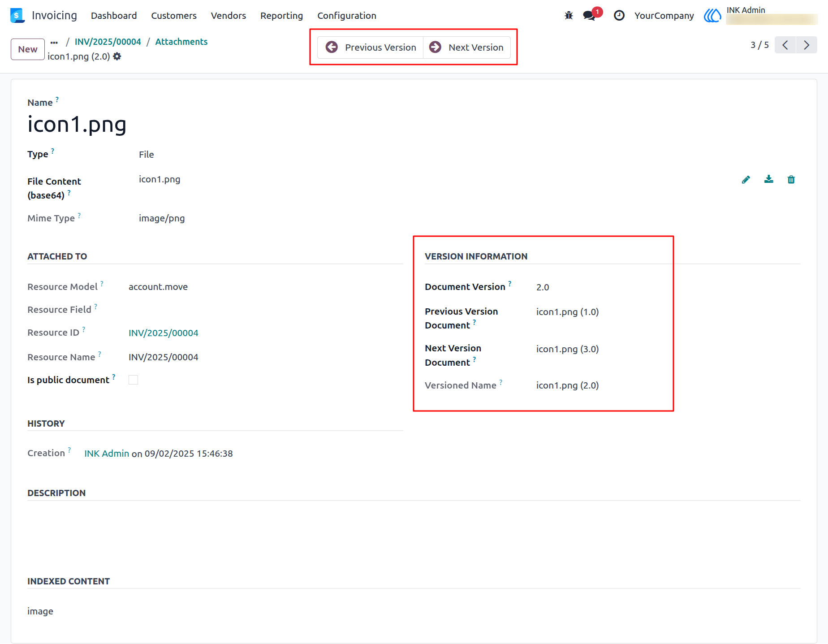828x644 pixels.
Task: Click the Next Version button
Action: [x=467, y=48]
